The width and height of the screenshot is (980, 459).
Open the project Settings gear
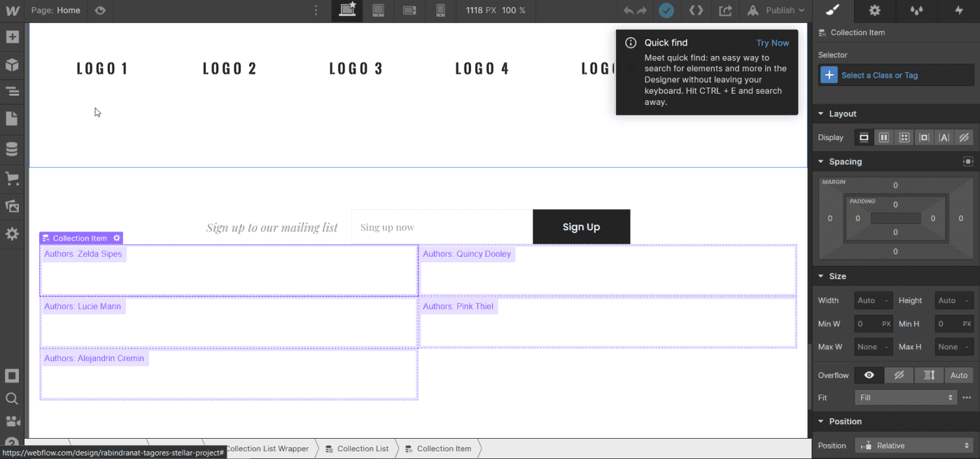point(12,234)
